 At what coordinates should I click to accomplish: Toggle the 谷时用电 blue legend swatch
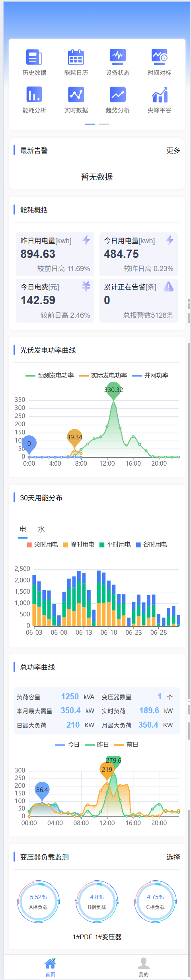coord(138,545)
